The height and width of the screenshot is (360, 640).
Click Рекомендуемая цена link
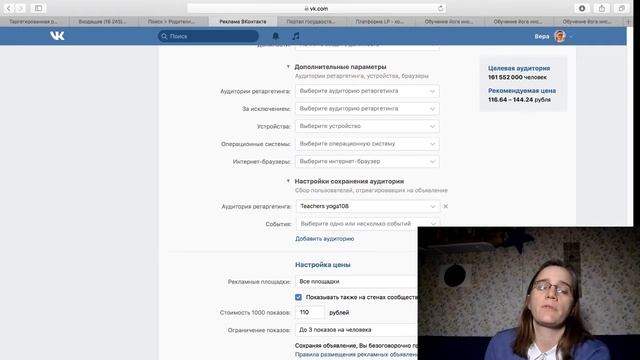pos(522,91)
